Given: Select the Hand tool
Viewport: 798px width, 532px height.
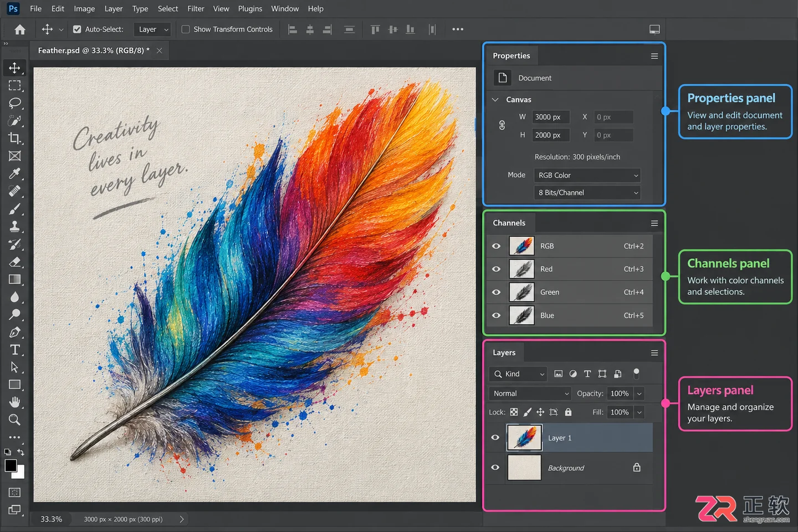Looking at the screenshot, I should point(15,402).
